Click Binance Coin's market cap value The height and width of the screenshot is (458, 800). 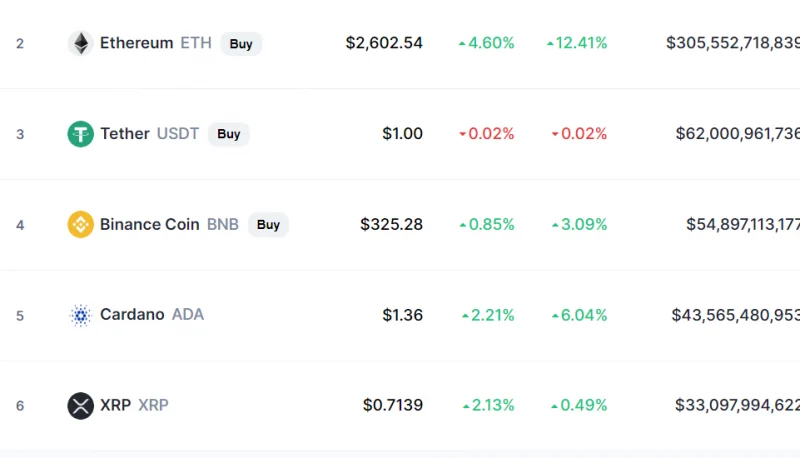743,224
